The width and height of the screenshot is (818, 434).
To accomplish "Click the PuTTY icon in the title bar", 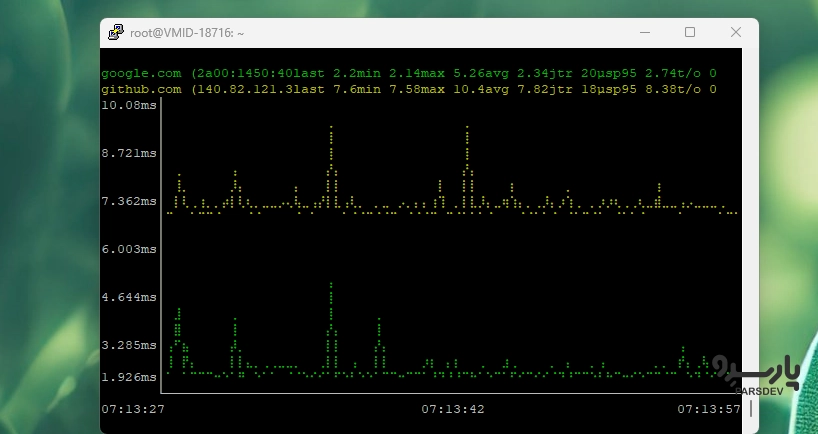I will (x=116, y=33).
